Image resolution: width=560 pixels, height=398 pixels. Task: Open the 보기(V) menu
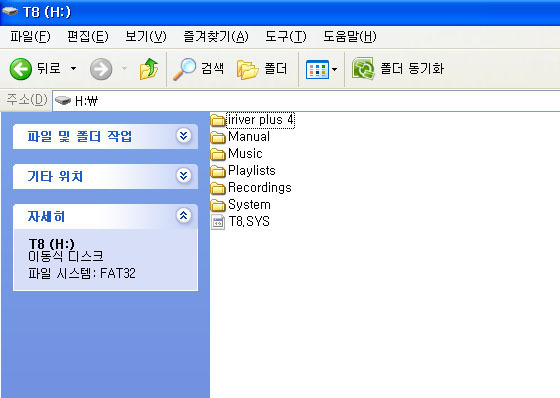[x=146, y=36]
